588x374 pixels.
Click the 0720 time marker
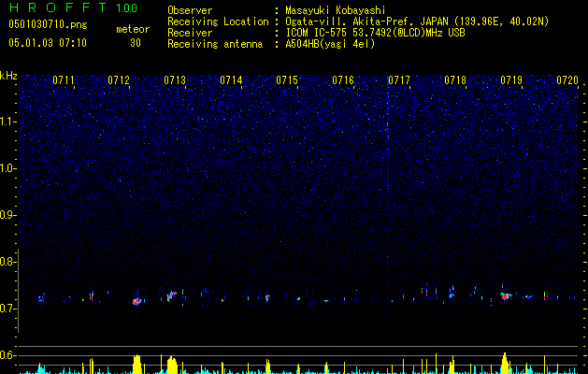(567, 80)
